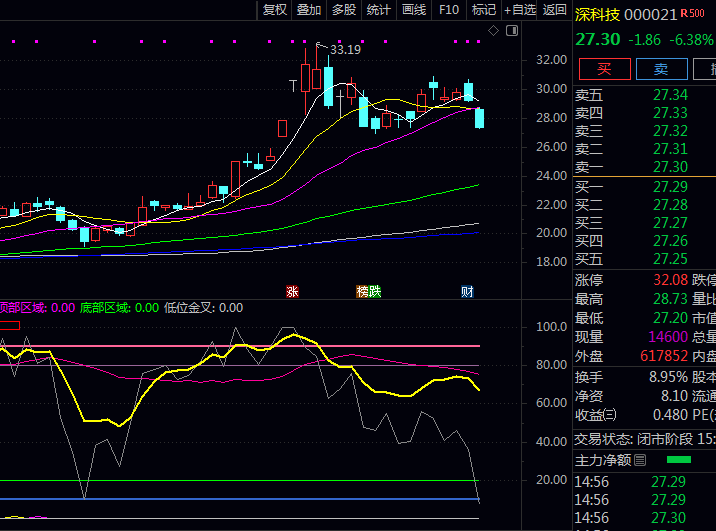The height and width of the screenshot is (531, 716).
Task: Click the 统计 statistics toolbar item
Action: 379,10
